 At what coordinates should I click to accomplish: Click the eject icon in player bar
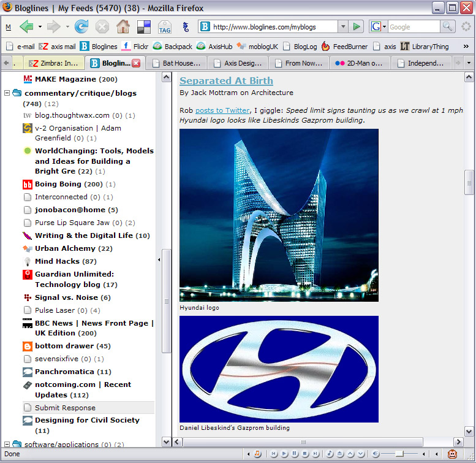pos(340,454)
